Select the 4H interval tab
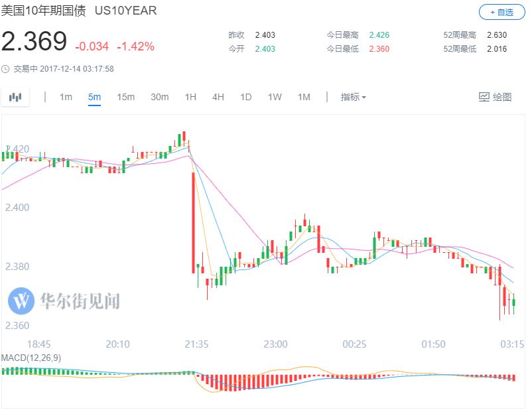 pos(218,98)
